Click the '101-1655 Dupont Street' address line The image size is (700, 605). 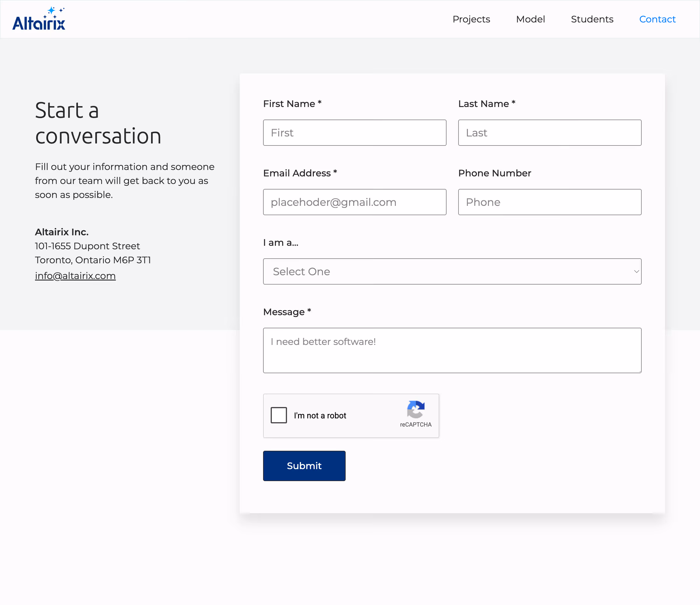pos(87,246)
